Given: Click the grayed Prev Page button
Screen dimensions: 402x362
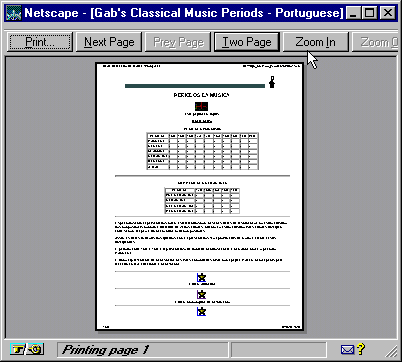Looking at the screenshot, I should 178,42.
